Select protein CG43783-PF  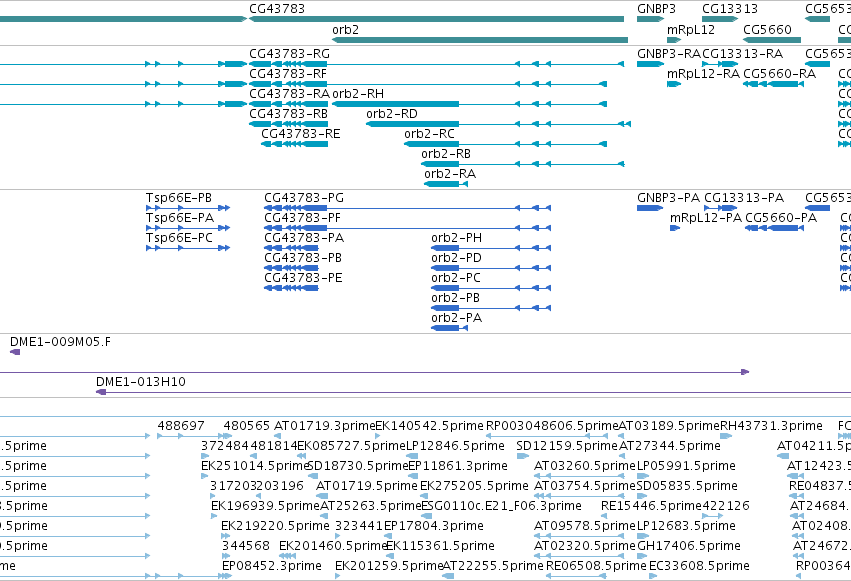302,218
